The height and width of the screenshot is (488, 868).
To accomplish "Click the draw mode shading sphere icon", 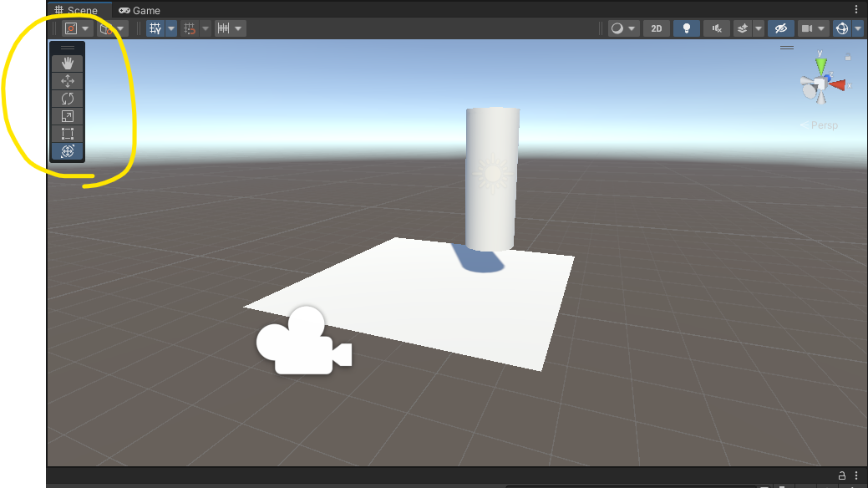I will coord(617,28).
